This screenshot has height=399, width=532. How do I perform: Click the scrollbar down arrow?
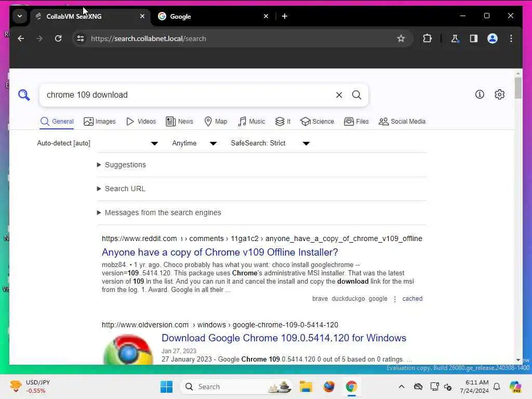(518, 360)
